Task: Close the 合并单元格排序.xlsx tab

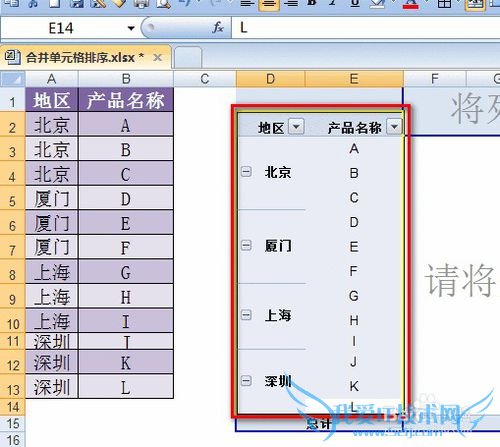Action: [157, 58]
